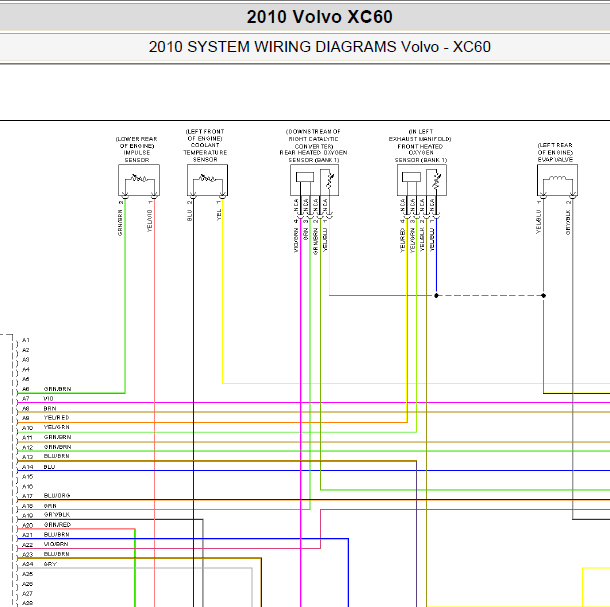Screen dimensions: 610x607
Task: Select connector pin label A4
Action: (26, 369)
